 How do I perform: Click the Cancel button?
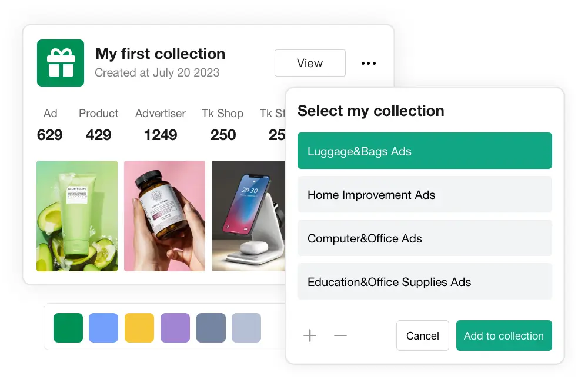click(x=423, y=335)
